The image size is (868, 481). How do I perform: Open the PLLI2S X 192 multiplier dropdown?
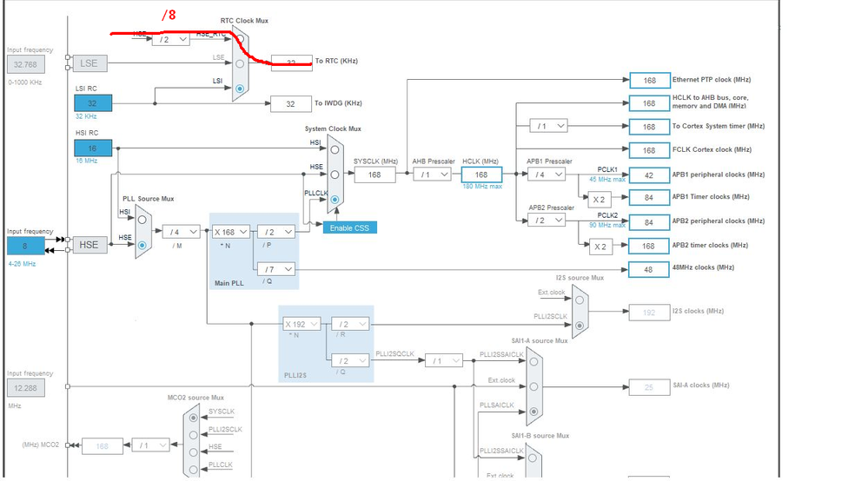(301, 324)
